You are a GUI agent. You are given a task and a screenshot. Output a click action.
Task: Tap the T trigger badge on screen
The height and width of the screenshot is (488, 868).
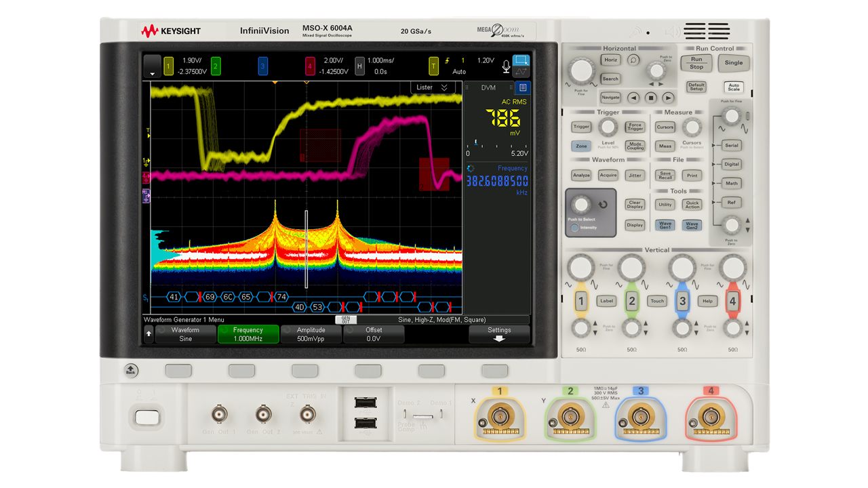(x=433, y=66)
